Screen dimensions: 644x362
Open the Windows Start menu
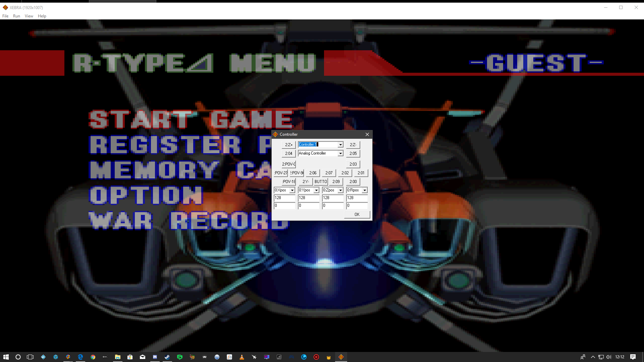point(6,357)
